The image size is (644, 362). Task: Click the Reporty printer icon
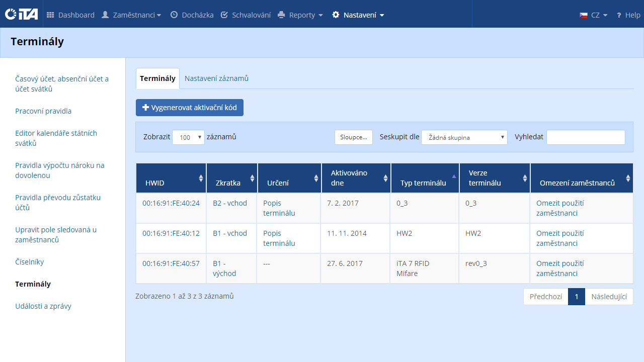tap(281, 15)
